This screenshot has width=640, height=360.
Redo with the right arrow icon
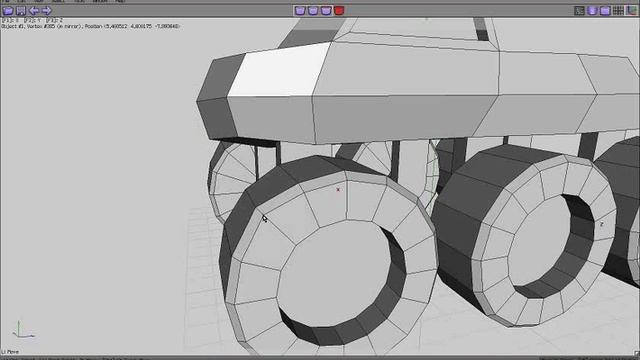(x=47, y=11)
